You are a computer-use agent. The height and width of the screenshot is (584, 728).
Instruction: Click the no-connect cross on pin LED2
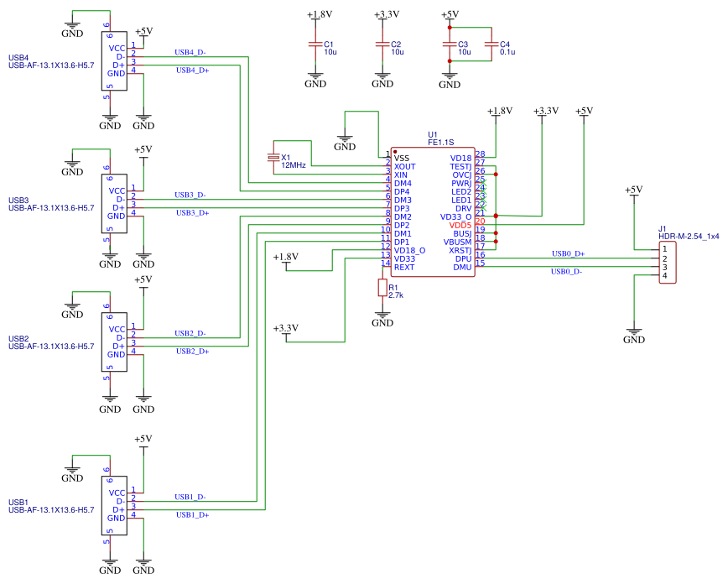(x=484, y=190)
